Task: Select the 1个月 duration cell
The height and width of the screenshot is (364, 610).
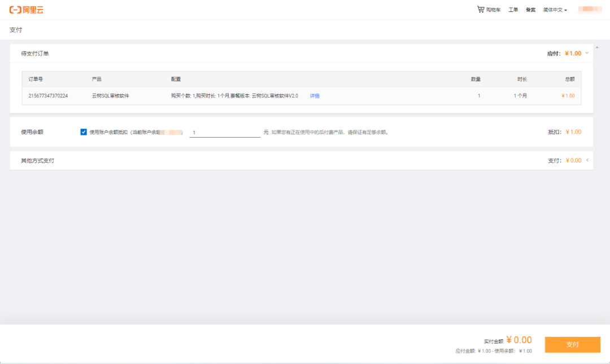Action: point(520,96)
